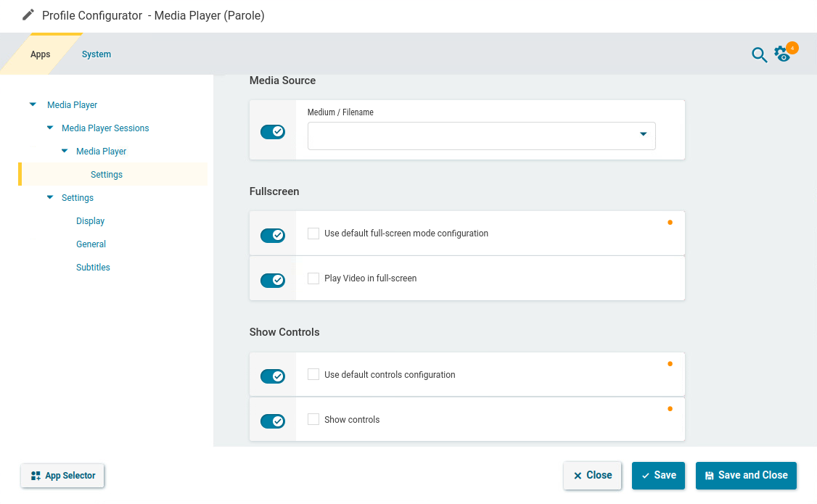Toggle the Medium / Filename activation switch
This screenshot has height=504, width=817.
point(273,132)
